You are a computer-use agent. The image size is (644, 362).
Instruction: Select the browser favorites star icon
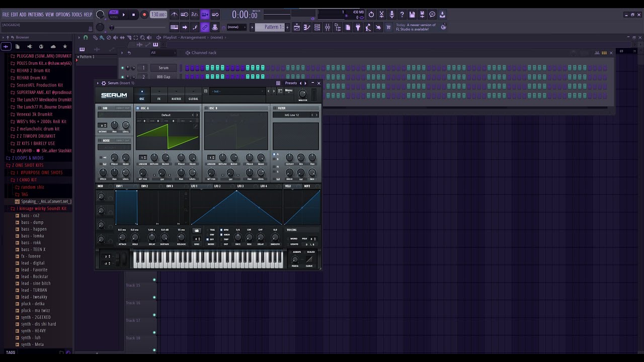pyautogui.click(x=65, y=47)
